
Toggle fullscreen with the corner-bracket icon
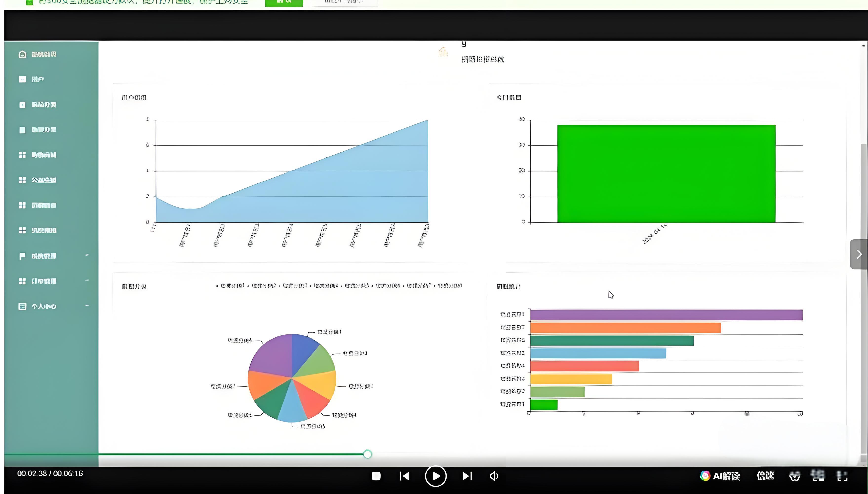tap(842, 476)
